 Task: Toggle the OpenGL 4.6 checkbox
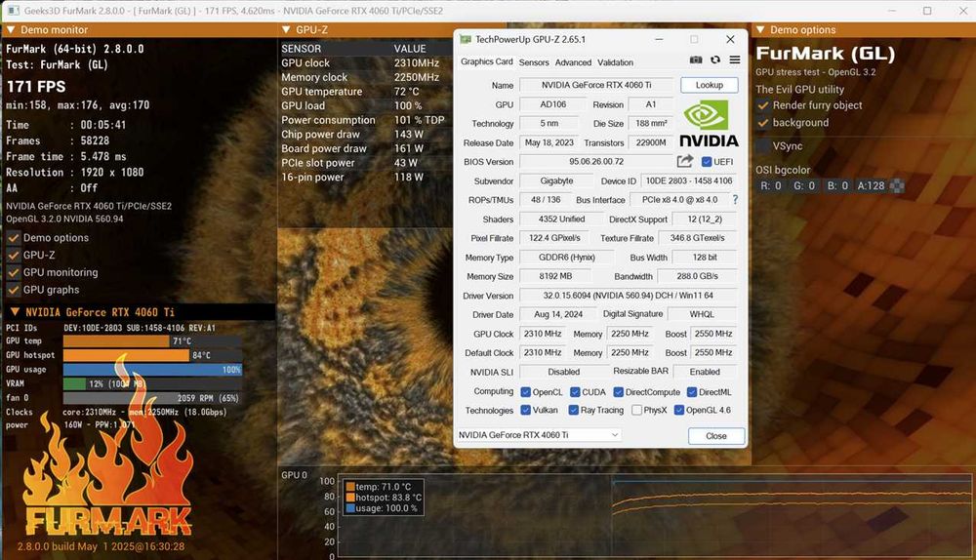(x=679, y=410)
